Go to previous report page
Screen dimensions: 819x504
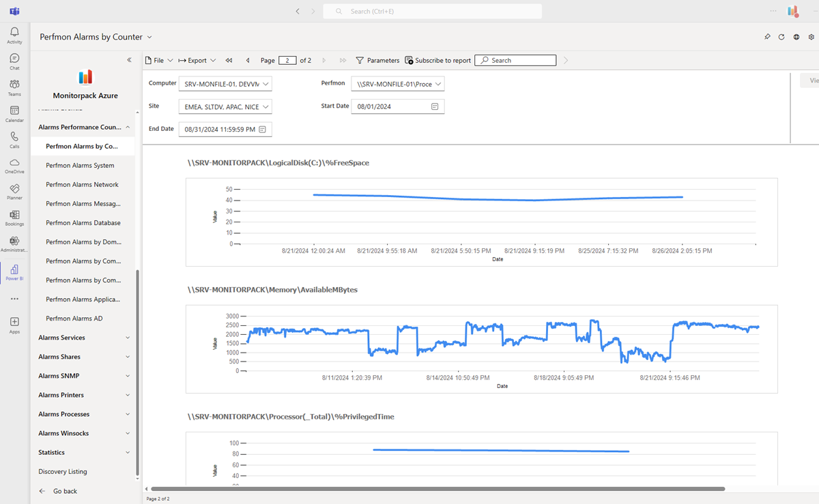tap(248, 61)
